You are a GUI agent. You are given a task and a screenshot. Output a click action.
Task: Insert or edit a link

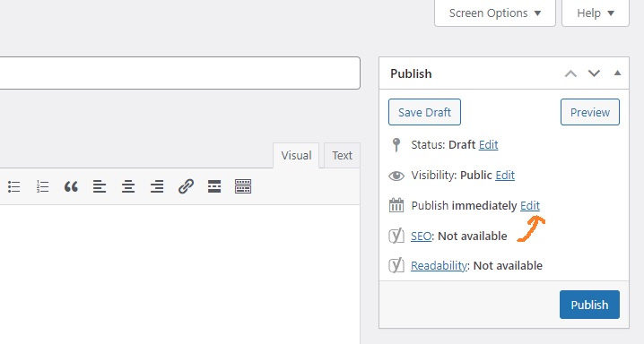(186, 186)
